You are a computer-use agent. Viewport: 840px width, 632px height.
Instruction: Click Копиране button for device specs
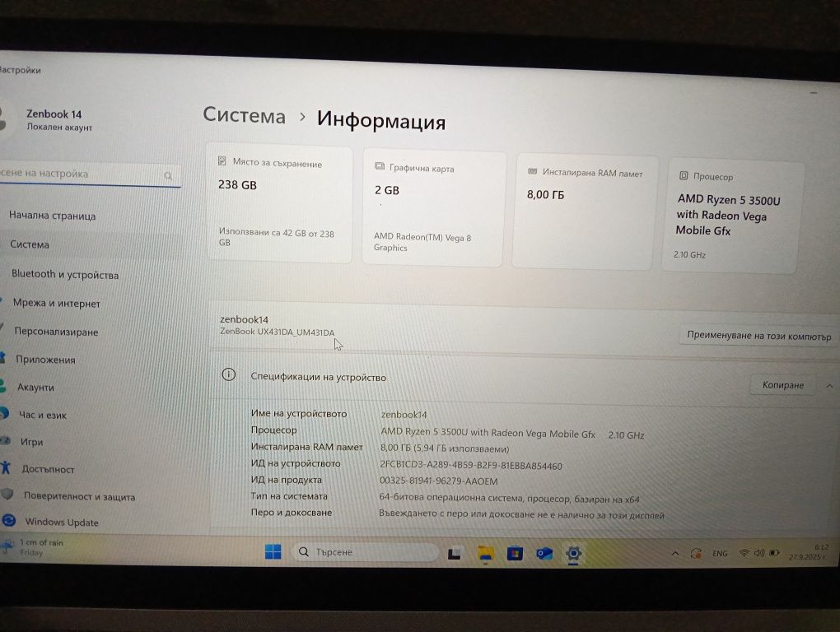pyautogui.click(x=782, y=384)
